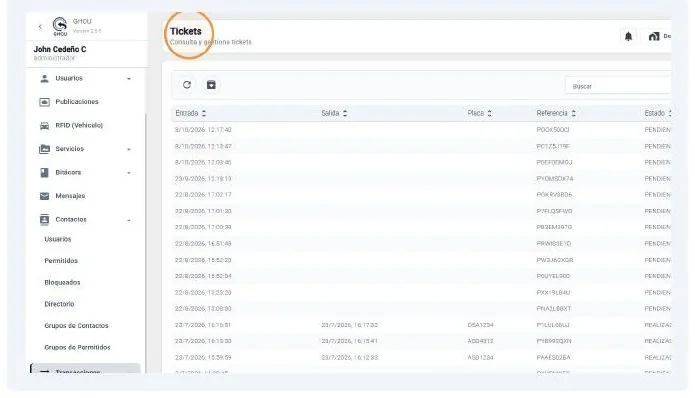Click plate ASD1234
Screen dimensions: 695x398
click(480, 358)
